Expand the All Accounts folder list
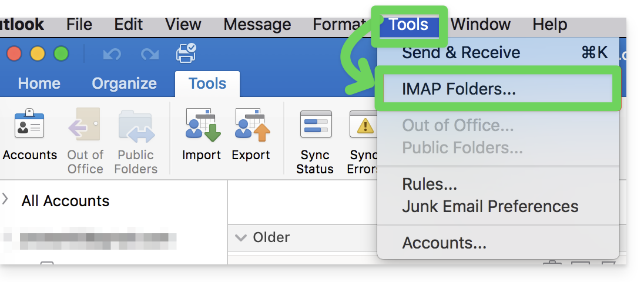Image resolution: width=644 pixels, height=282 pixels. pyautogui.click(x=6, y=200)
